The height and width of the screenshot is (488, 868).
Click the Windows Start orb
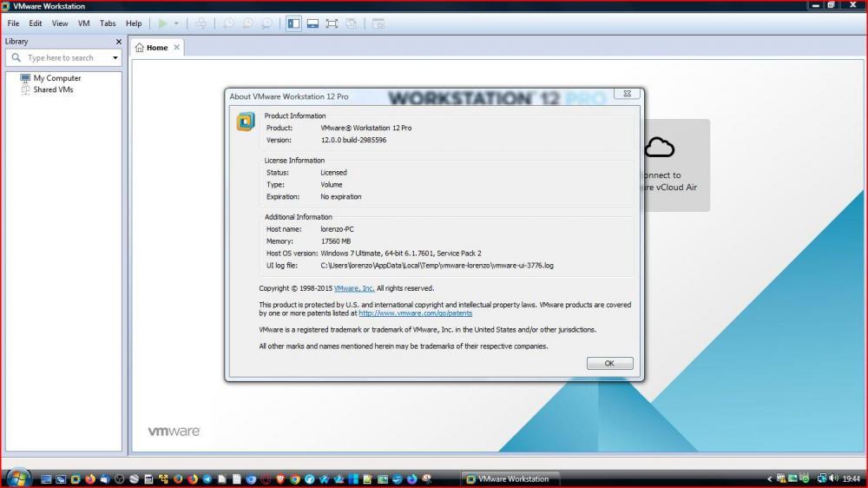[x=18, y=478]
